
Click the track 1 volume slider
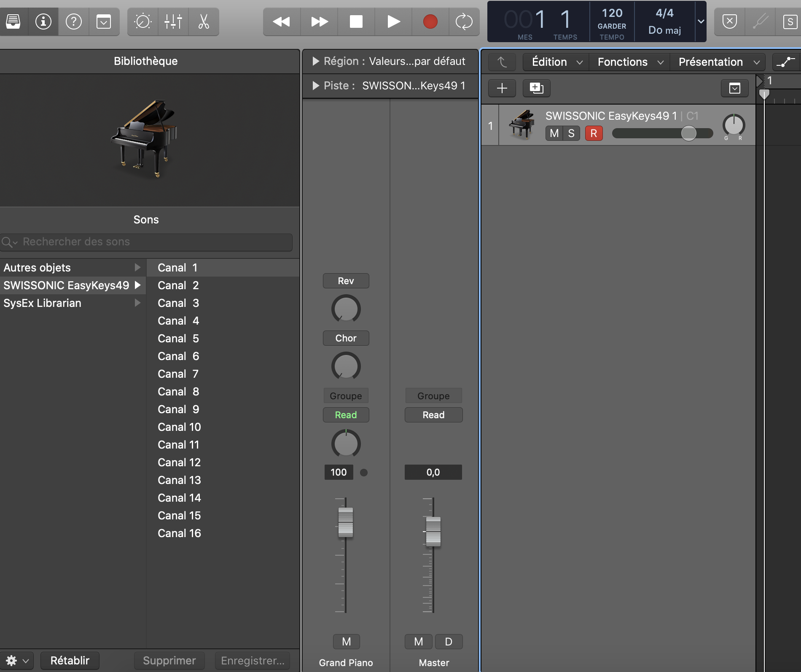[662, 134]
